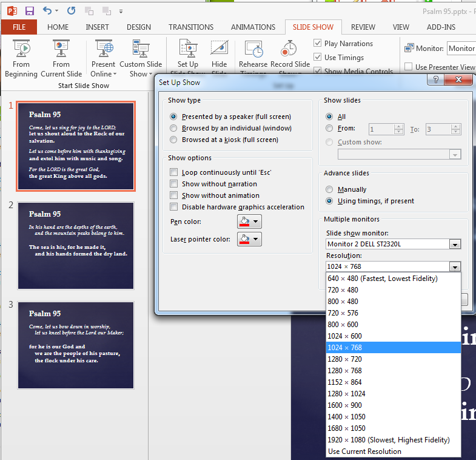Choose 1600 × 900 resolution
The width and height of the screenshot is (476, 460).
(394, 405)
